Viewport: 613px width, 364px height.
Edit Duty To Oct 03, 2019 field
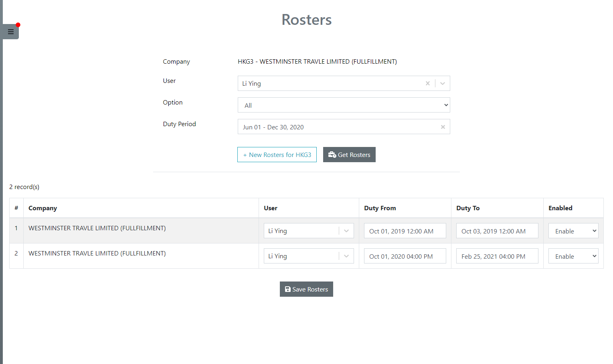pos(497,231)
